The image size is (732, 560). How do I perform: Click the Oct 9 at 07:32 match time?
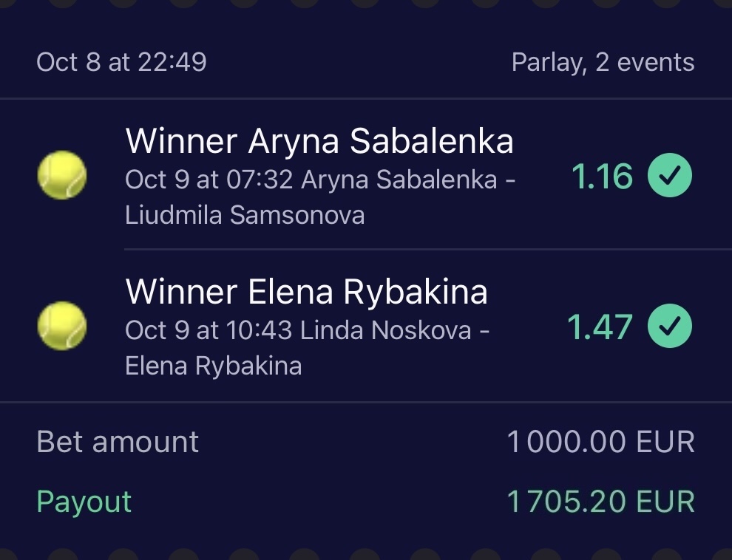pos(210,180)
